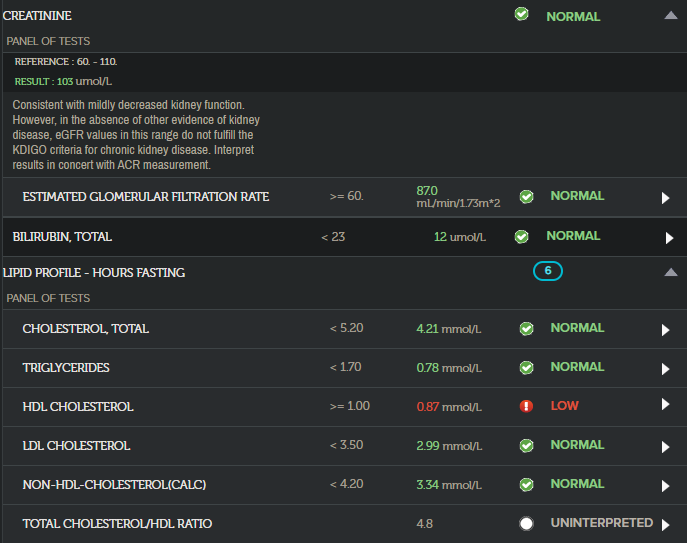Expand Estimated Glomerular Filtration Rate details
This screenshot has width=687, height=543.
[x=666, y=198]
